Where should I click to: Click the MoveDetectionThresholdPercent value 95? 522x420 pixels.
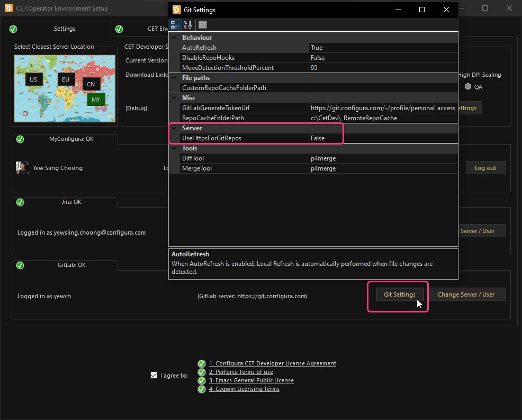click(383, 68)
